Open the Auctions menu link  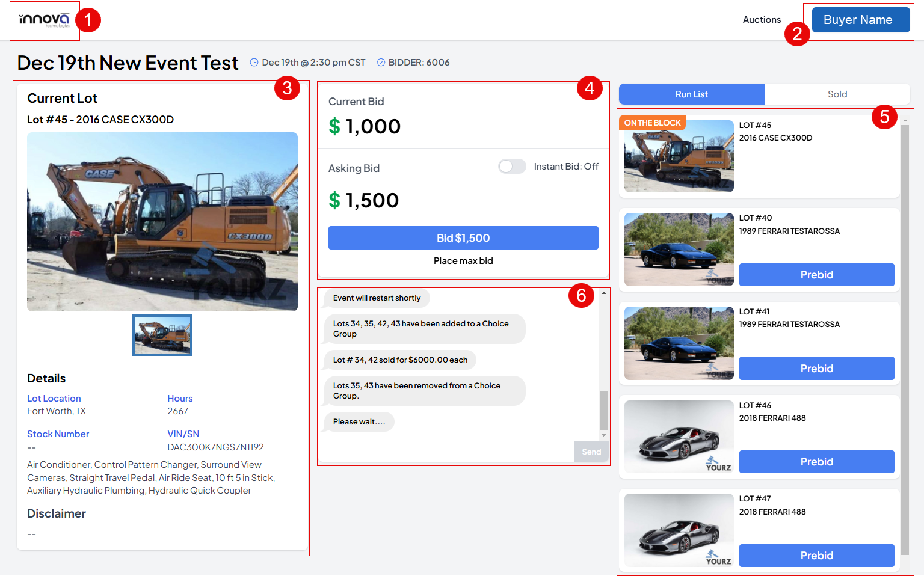point(762,20)
